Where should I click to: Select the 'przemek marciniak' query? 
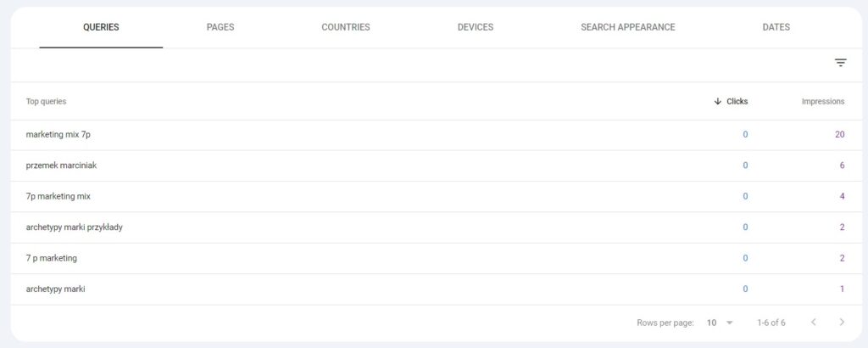point(61,166)
